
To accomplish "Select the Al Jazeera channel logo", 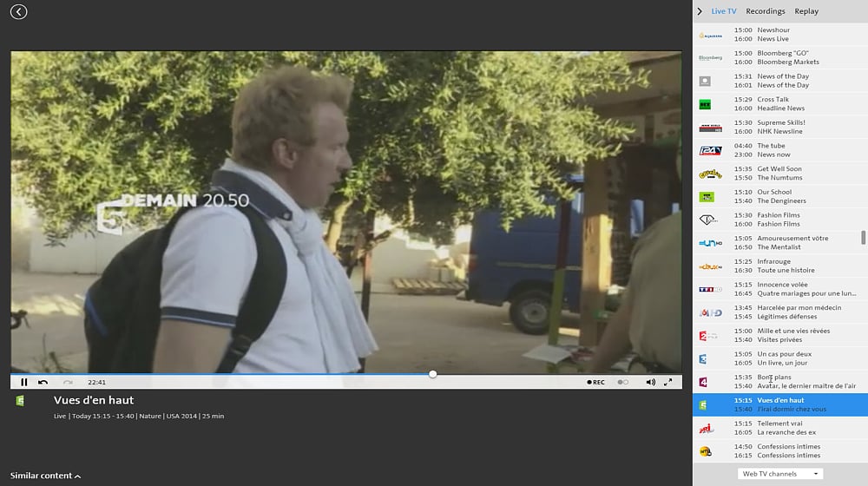I will tap(710, 35).
